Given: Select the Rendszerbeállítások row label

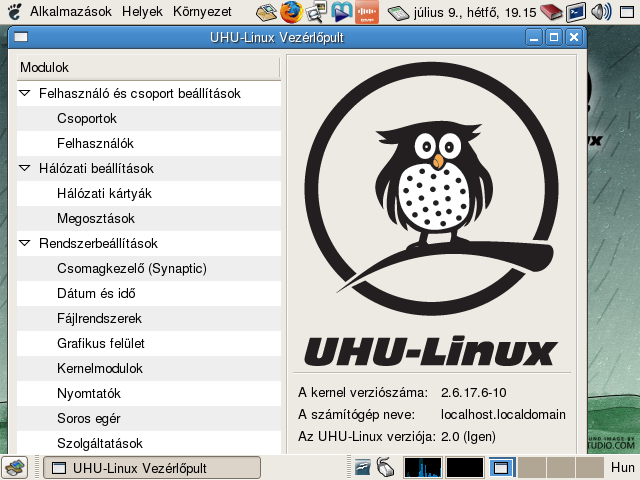Looking at the screenshot, I should [98, 243].
